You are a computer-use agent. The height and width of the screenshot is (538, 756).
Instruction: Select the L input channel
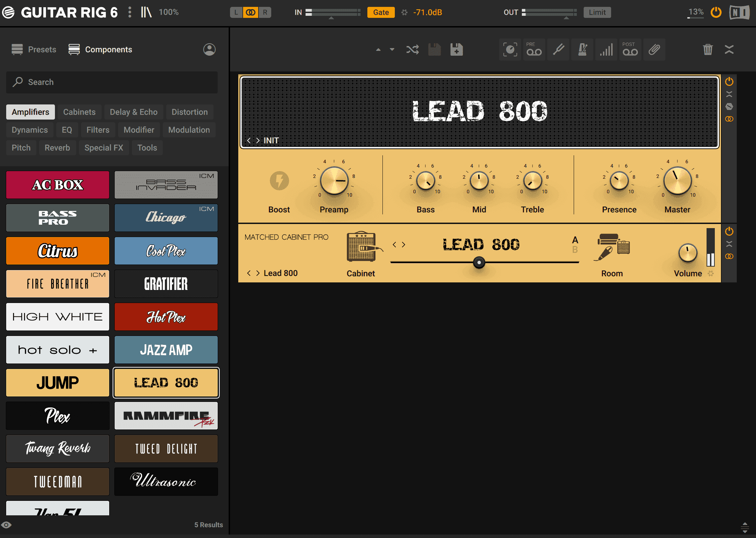click(236, 12)
